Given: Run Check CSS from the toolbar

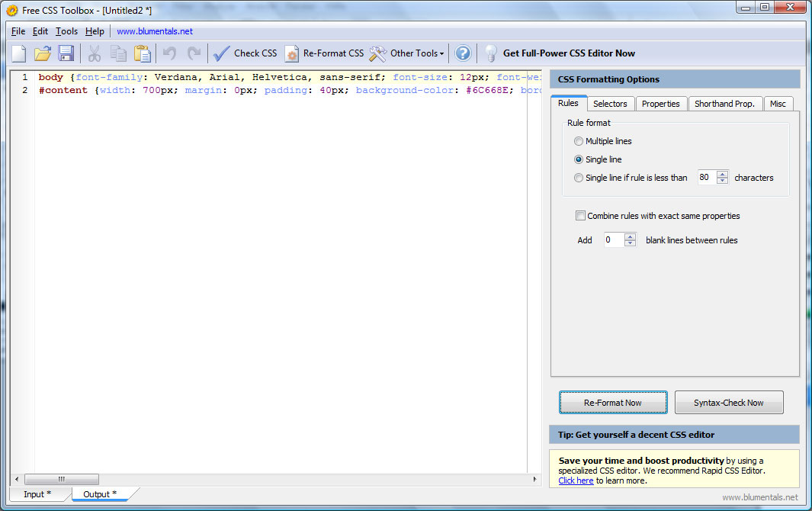Looking at the screenshot, I should [245, 53].
